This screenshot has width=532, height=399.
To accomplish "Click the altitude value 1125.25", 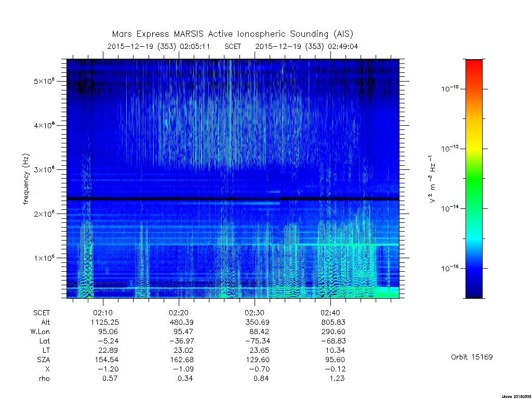I will [105, 322].
